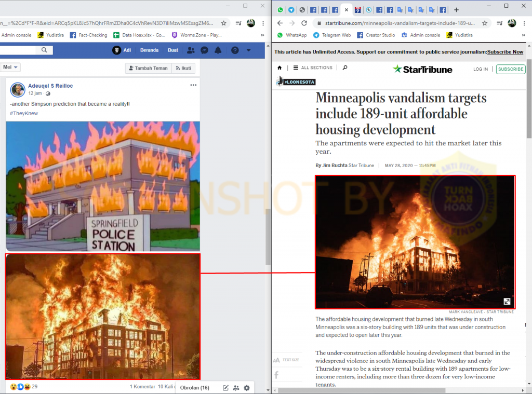This screenshot has height=394, width=532.
Task: Open Facebook Messenger icon in header
Action: [x=205, y=50]
